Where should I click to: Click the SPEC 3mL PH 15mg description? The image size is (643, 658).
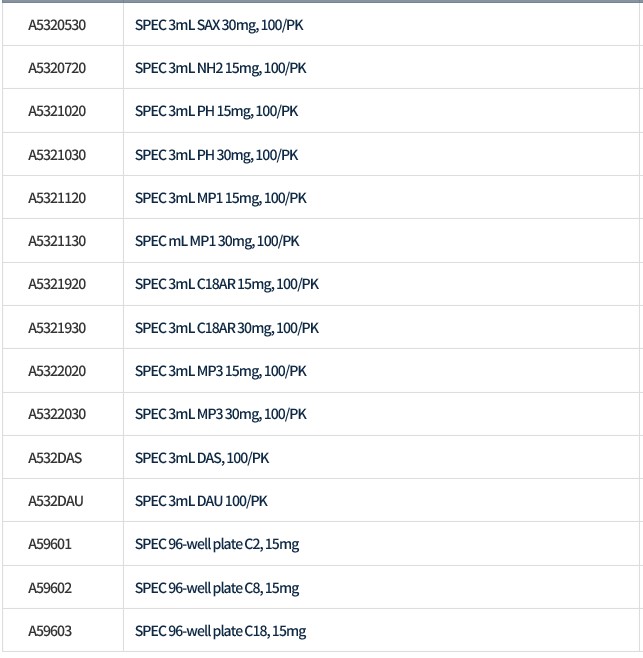216,111
